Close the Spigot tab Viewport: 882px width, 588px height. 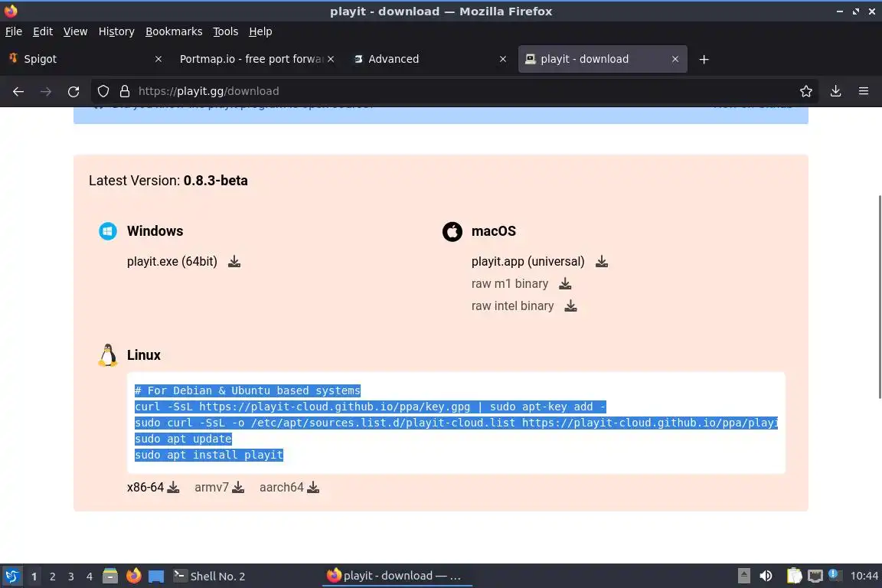coord(158,59)
